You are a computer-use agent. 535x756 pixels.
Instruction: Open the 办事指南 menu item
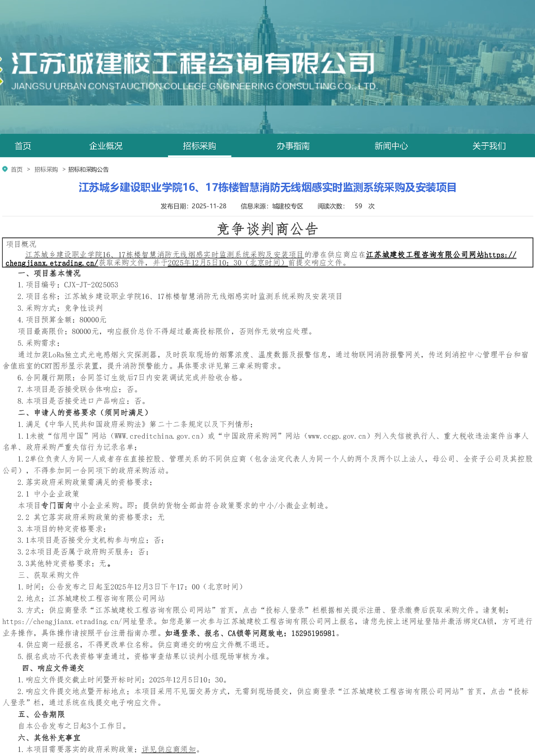[x=293, y=146]
